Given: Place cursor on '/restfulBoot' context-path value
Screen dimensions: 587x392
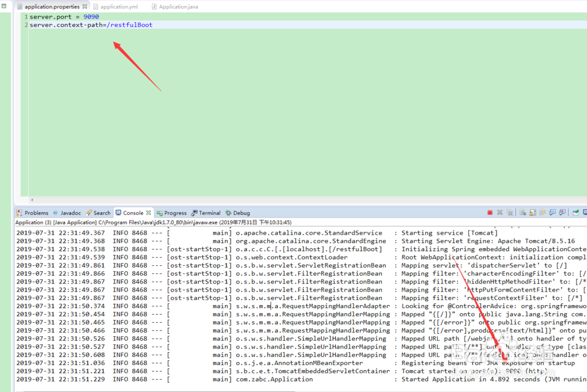Looking at the screenshot, I should pyautogui.click(x=130, y=25).
